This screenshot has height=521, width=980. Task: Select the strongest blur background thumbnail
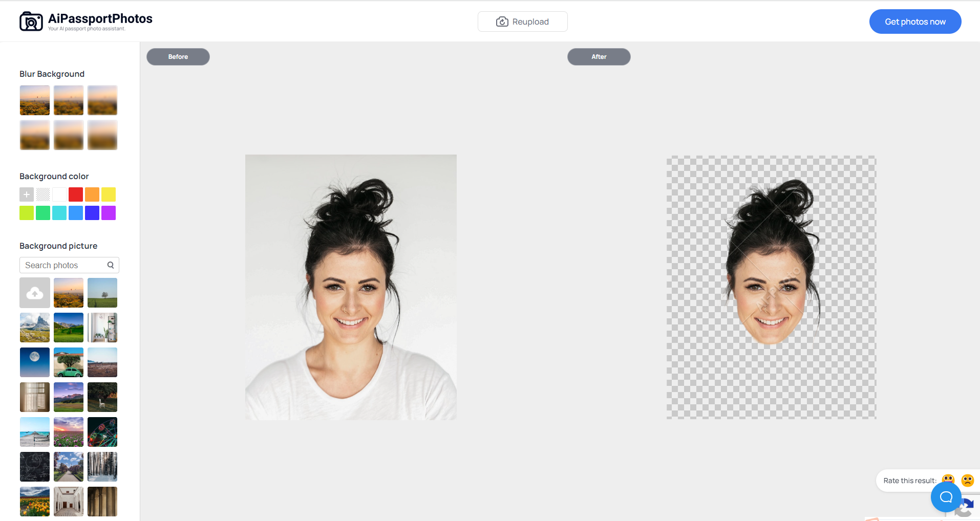point(102,135)
